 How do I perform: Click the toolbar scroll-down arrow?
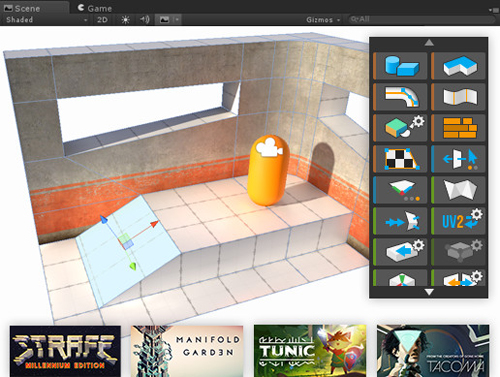point(429,292)
